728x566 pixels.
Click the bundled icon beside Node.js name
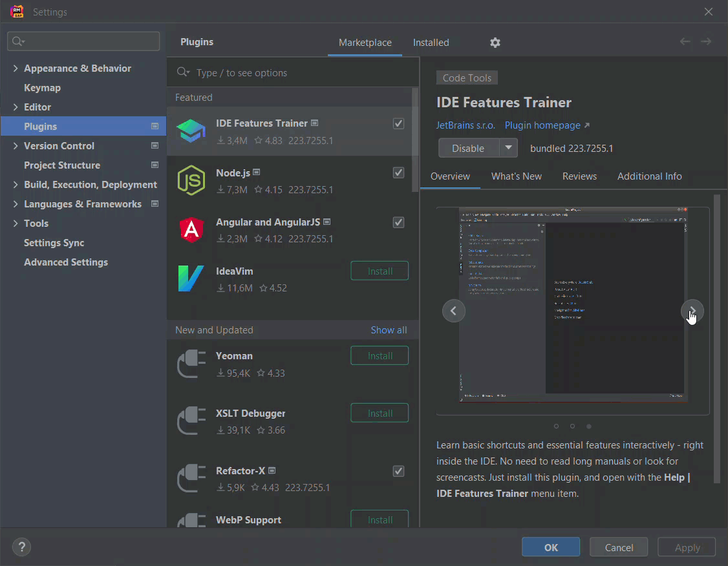[256, 173]
